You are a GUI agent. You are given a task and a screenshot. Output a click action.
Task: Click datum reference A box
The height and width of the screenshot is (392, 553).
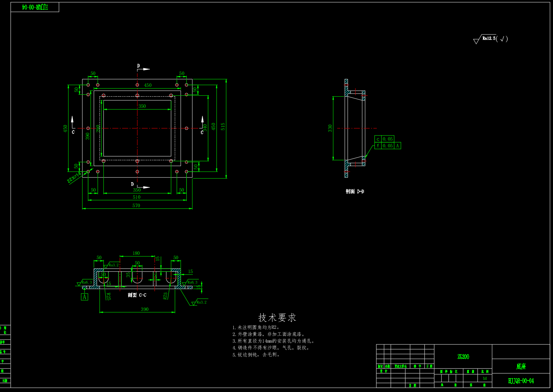[x=85, y=297]
